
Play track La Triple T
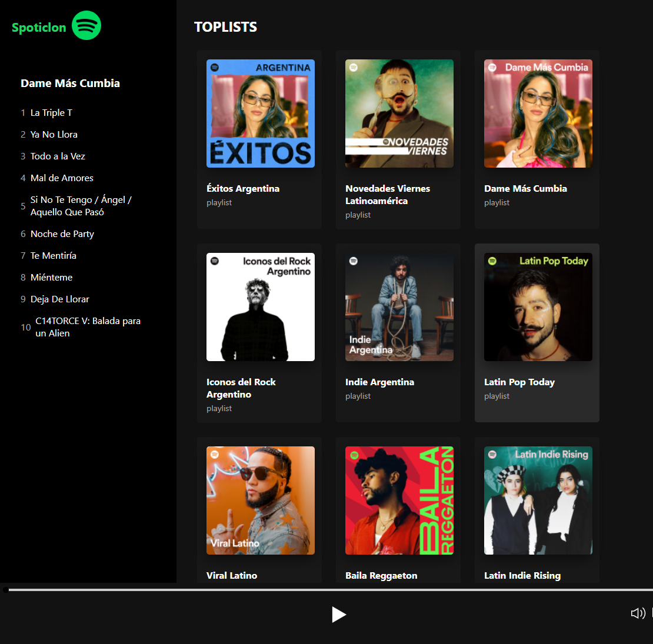click(51, 113)
